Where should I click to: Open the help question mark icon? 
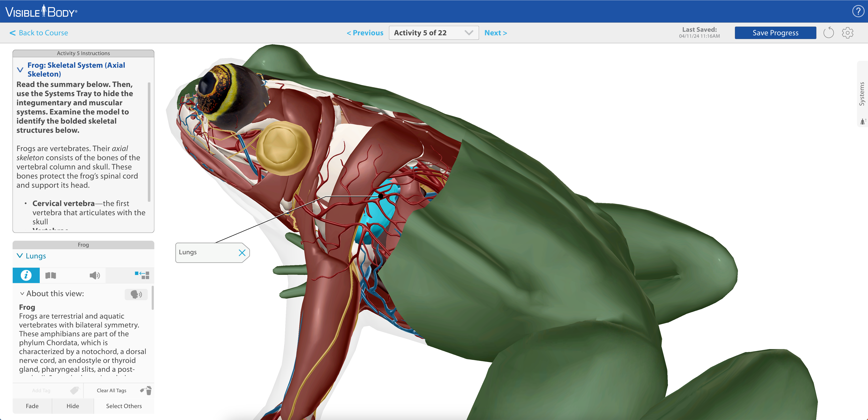pos(858,11)
